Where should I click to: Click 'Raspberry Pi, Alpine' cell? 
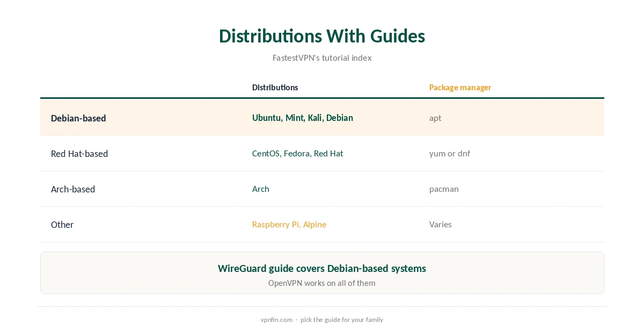(x=289, y=224)
